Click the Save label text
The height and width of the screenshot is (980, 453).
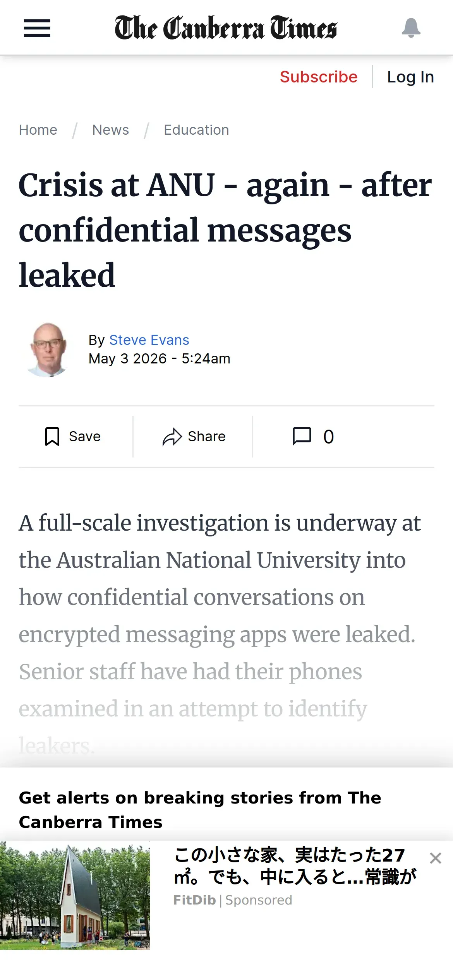click(84, 437)
